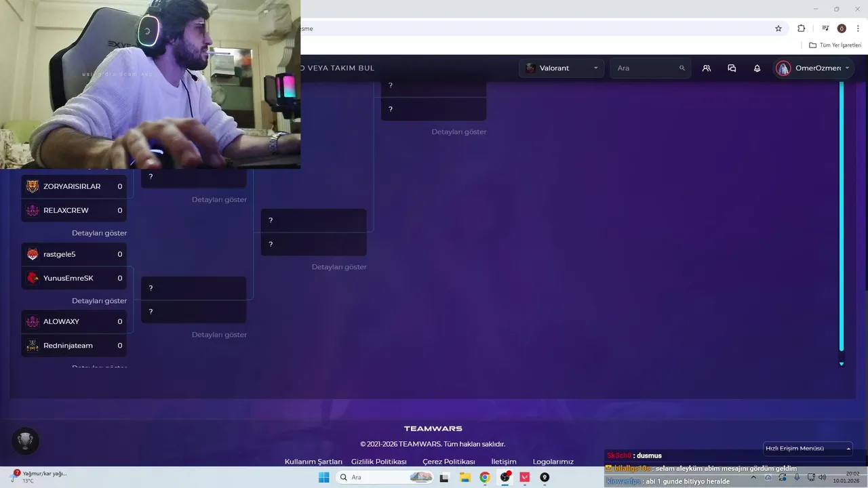Show details for round-two match beside ALOWAXY

pos(219,335)
